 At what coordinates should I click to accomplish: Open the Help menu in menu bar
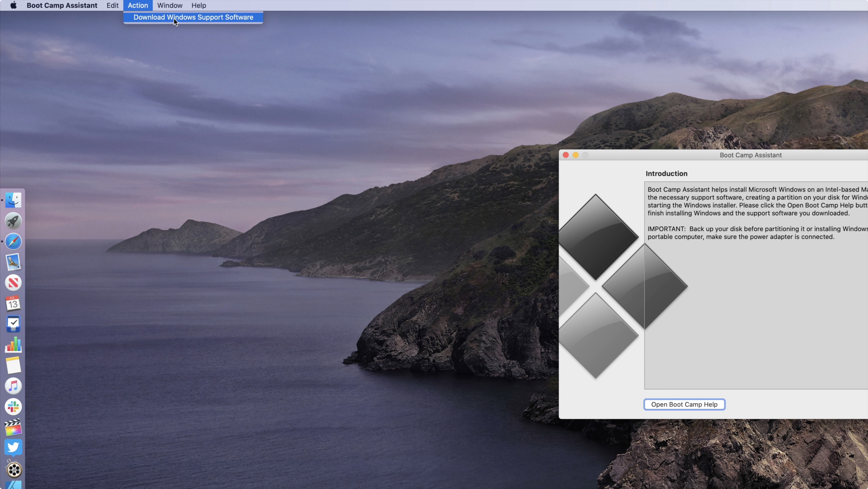point(198,5)
